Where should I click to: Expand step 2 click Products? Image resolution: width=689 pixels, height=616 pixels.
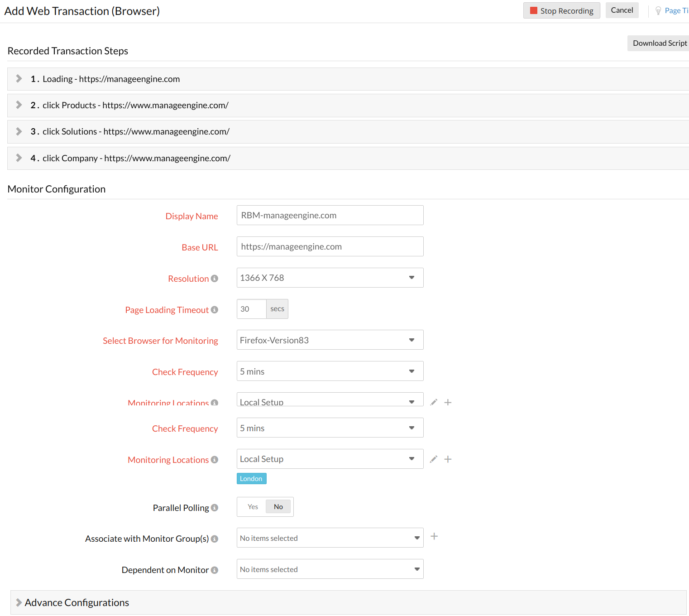(19, 105)
